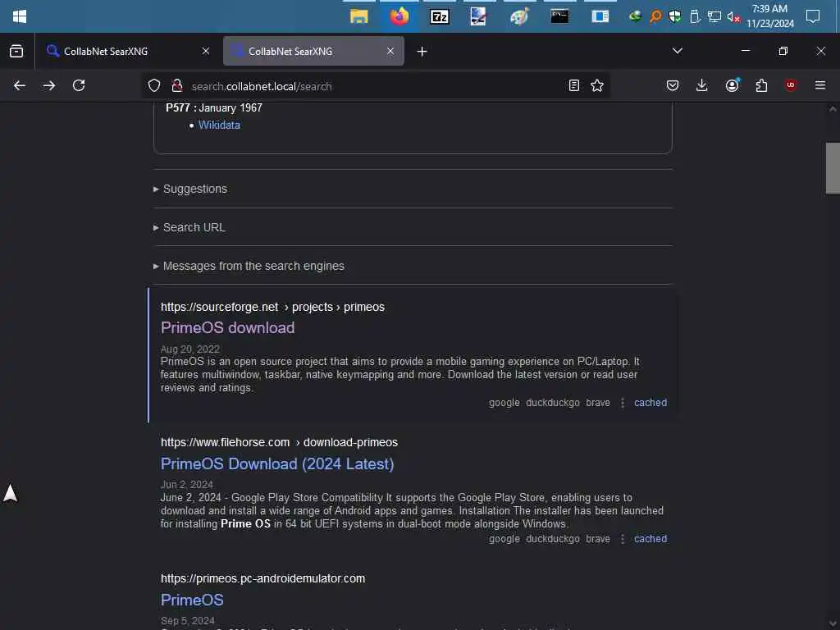The width and height of the screenshot is (840, 630).
Task: Open more options for the filehorse result
Action: pos(622,539)
